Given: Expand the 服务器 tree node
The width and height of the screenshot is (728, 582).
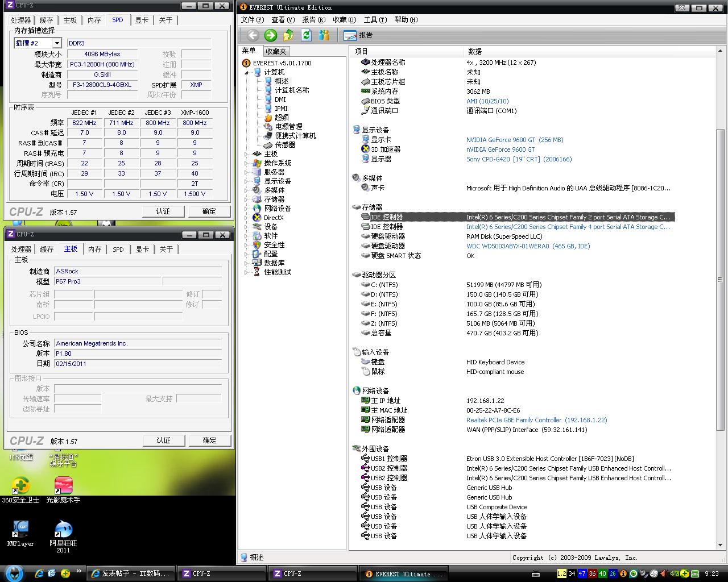Looking at the screenshot, I should (247, 172).
